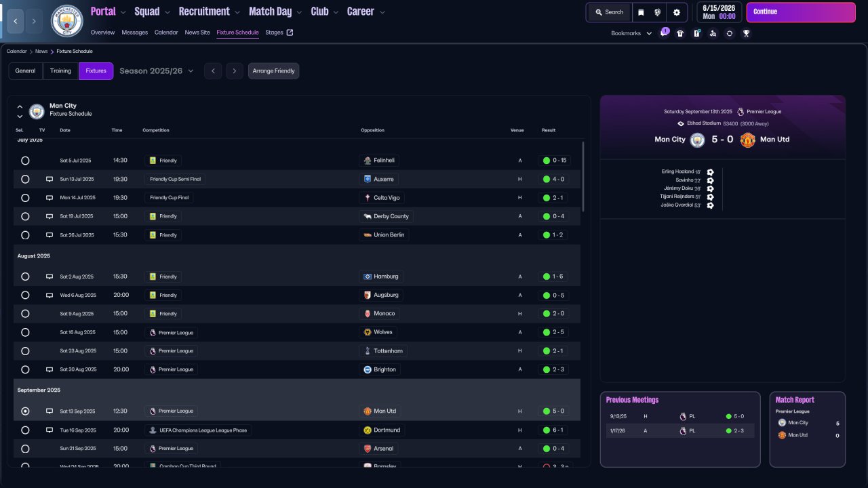
Task: Click the shirt icon in the bookmarks bar
Action: click(680, 33)
